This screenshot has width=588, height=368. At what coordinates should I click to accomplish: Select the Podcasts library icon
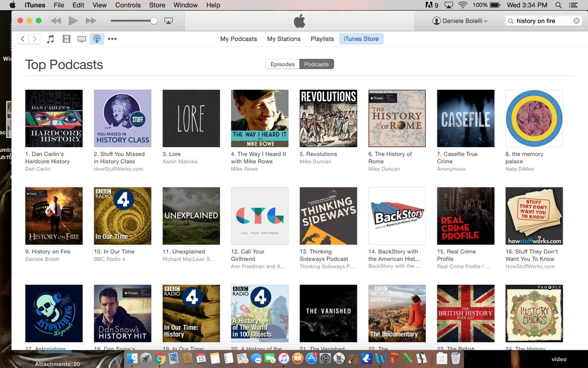[x=97, y=39]
